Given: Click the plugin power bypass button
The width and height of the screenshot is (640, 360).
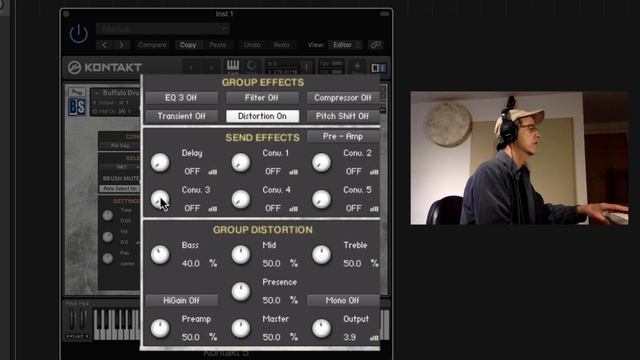Looking at the screenshot, I should click(78, 33).
